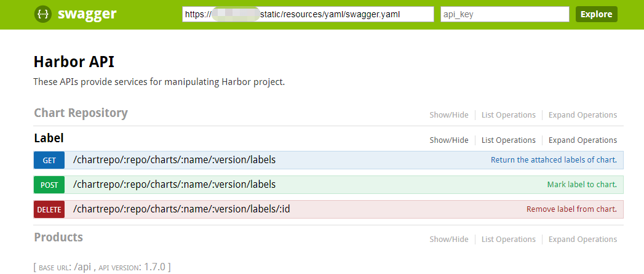The image size is (644, 274).
Task: Click the DELETE method badge
Action: pyautogui.click(x=49, y=209)
